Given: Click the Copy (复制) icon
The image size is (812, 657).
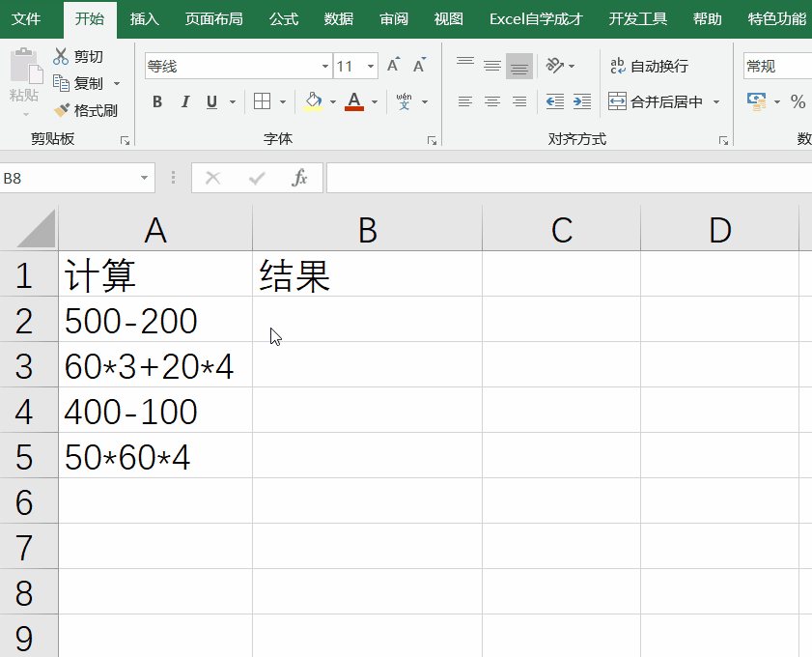Looking at the screenshot, I should click(61, 83).
